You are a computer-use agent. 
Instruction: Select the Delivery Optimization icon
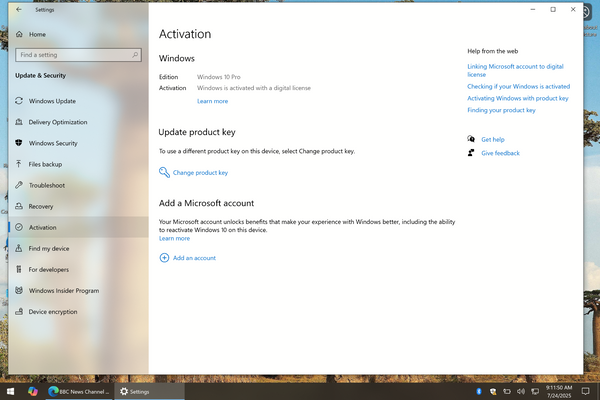pos(19,122)
